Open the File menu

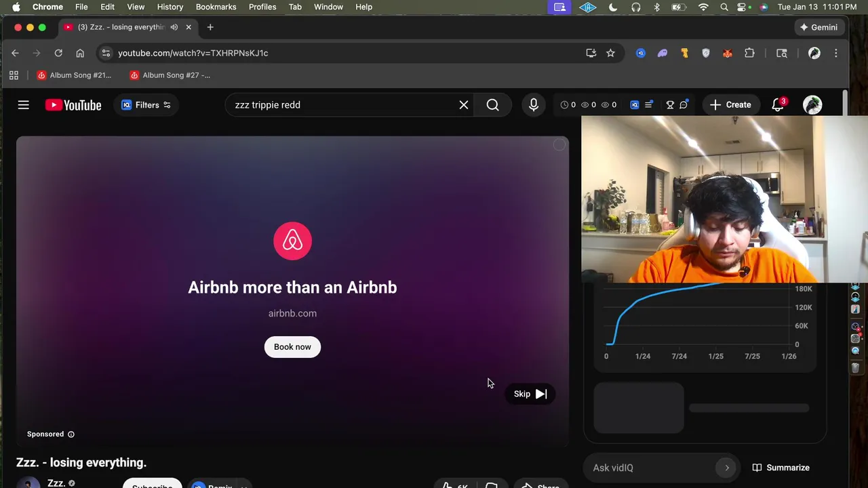point(81,7)
